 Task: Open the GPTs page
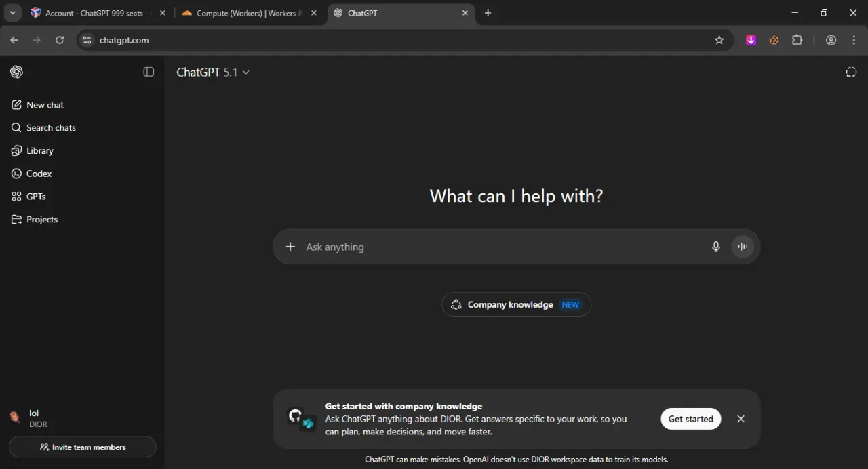[82, 197]
